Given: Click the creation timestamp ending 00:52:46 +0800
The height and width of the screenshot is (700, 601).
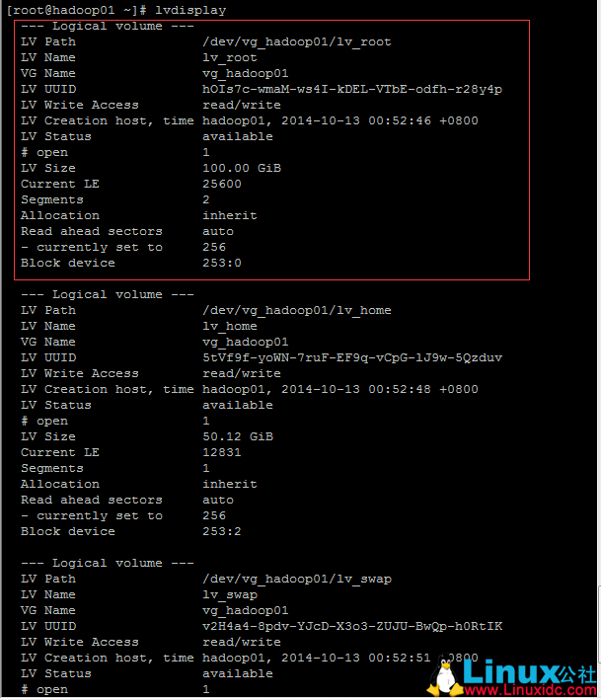Looking at the screenshot, I should point(380,120).
